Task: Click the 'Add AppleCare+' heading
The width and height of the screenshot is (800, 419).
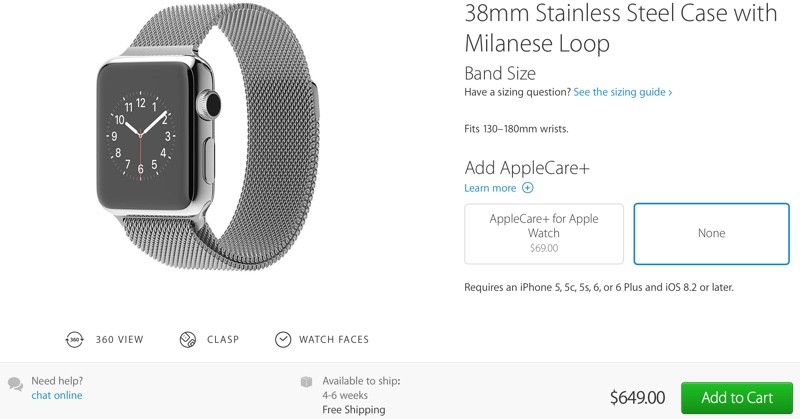Action: click(x=527, y=167)
